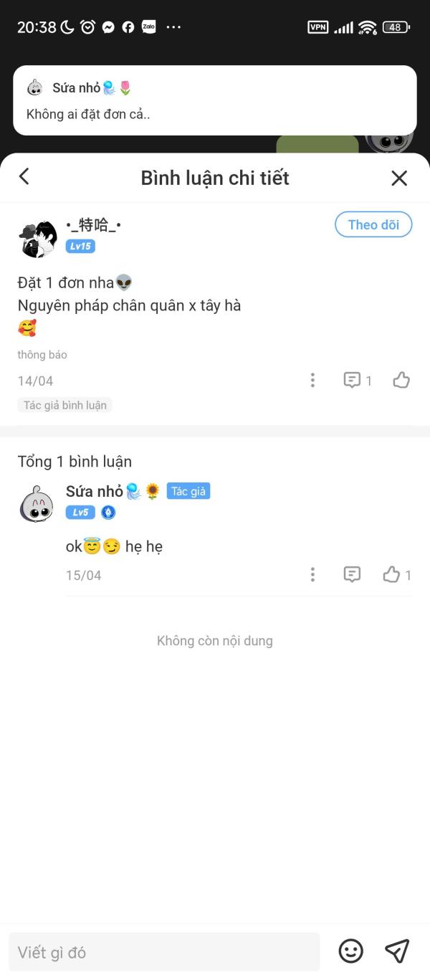Like the comment dated 14/04
The image size is (430, 980).
(401, 380)
